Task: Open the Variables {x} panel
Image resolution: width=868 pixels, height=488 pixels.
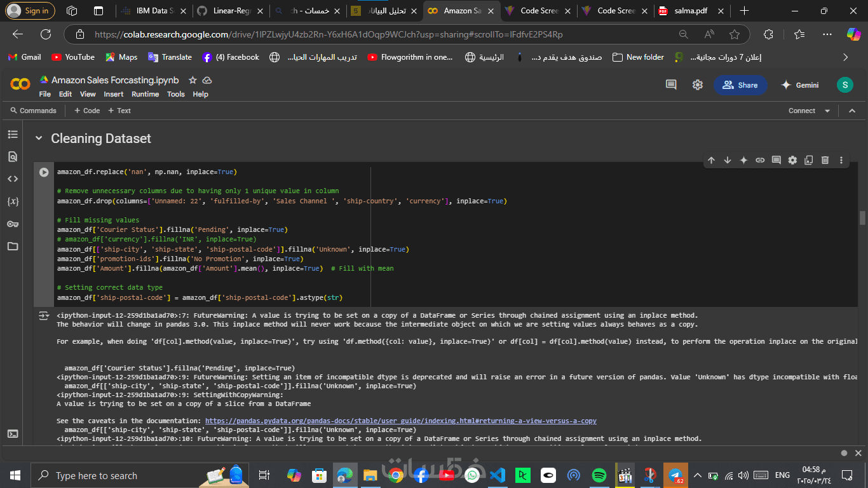Action: pyautogui.click(x=13, y=201)
